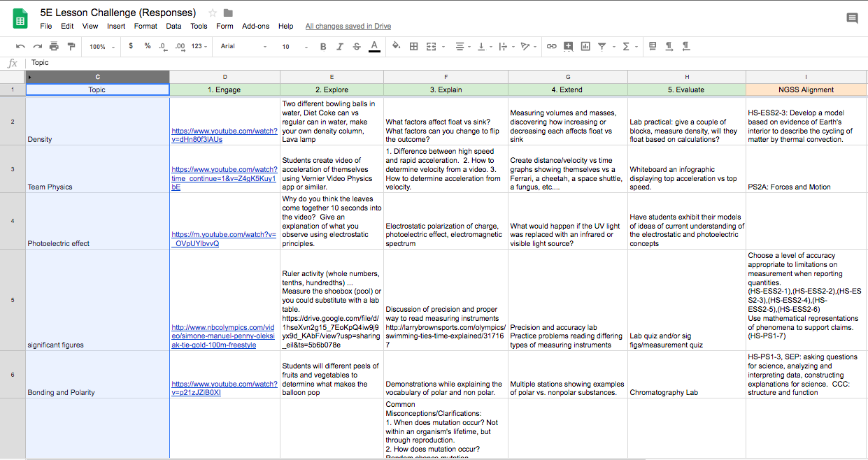Click the document title 5E Lesson Challenge (Responses)

pyautogui.click(x=119, y=13)
